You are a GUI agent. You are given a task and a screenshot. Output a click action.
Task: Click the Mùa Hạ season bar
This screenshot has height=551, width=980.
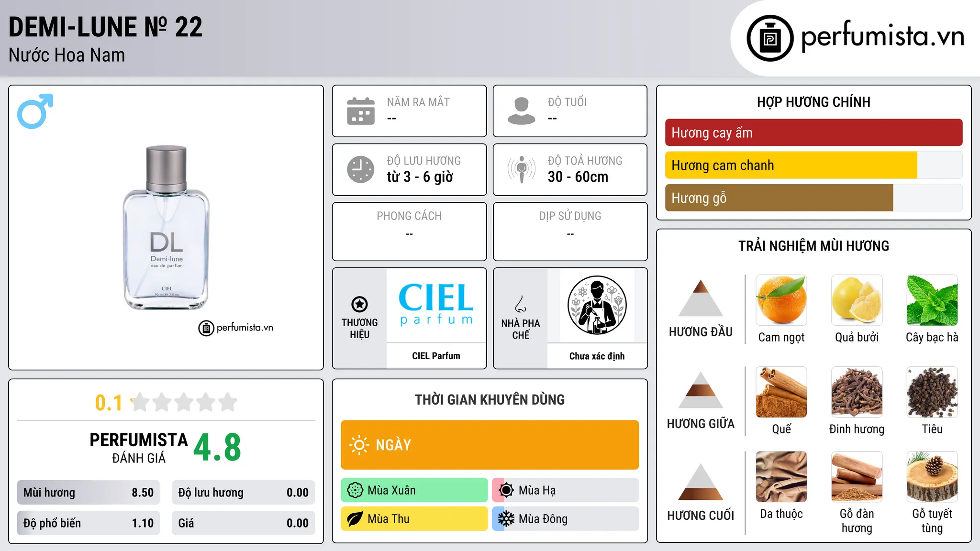tap(566, 490)
